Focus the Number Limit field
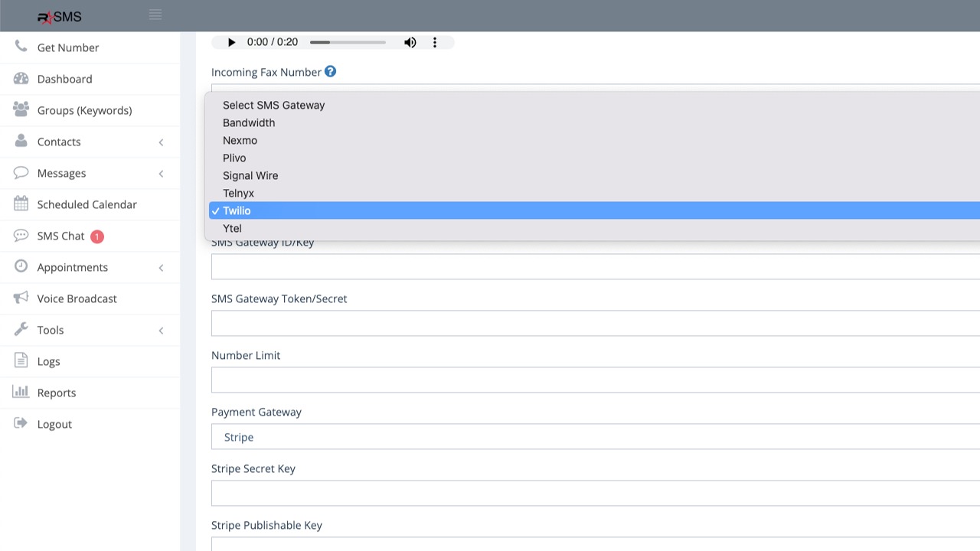Viewport: 980px width, 551px height. [596, 380]
